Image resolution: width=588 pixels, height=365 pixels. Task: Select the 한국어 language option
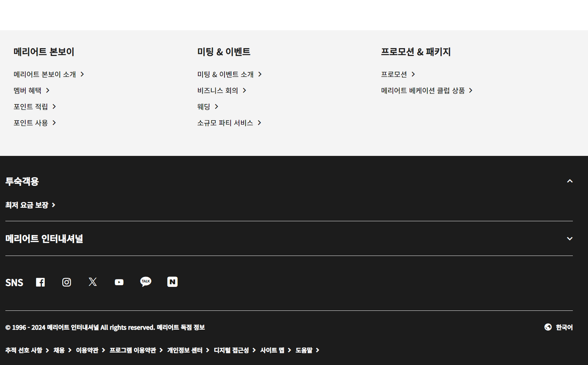tap(564, 327)
